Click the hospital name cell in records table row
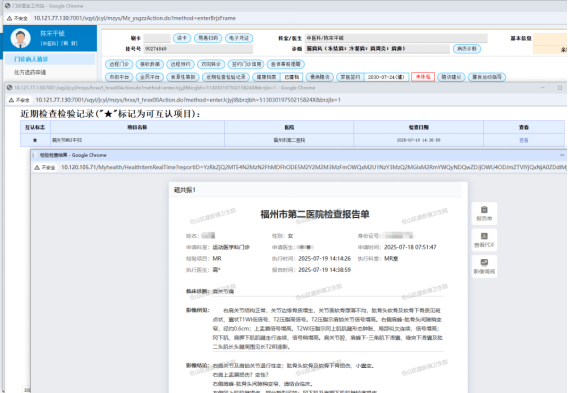The width and height of the screenshot is (568, 393). 289,140
